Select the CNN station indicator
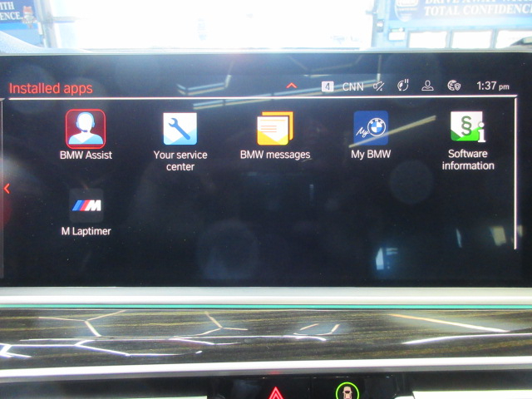This screenshot has height=399, width=532. [352, 86]
